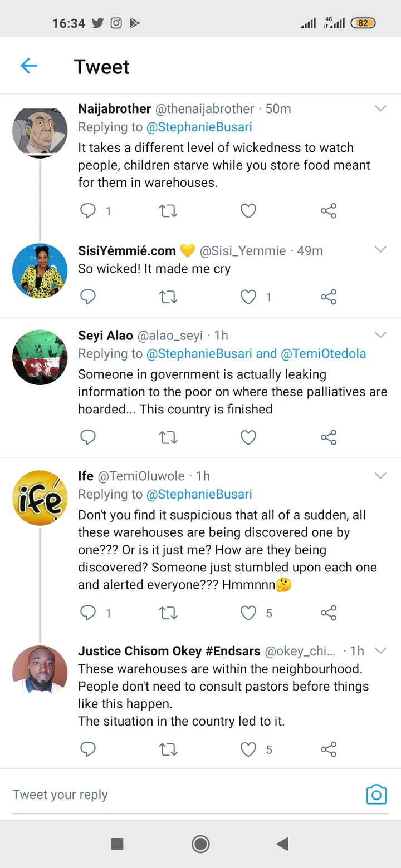
Task: Tap the 'Tweet your reply' field
Action: (x=167, y=795)
